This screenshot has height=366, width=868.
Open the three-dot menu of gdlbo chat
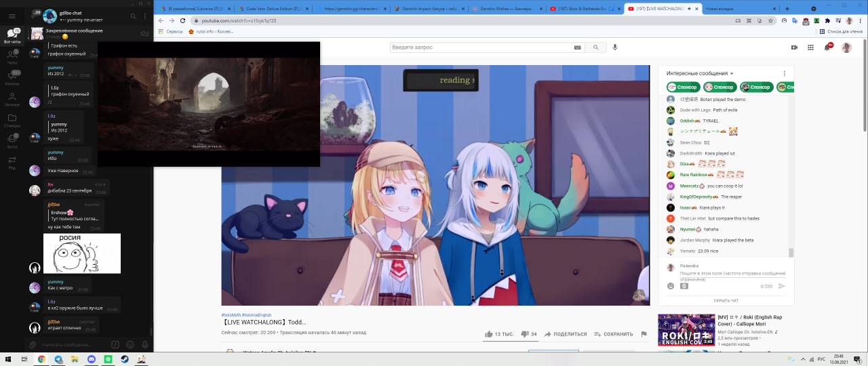click(144, 16)
